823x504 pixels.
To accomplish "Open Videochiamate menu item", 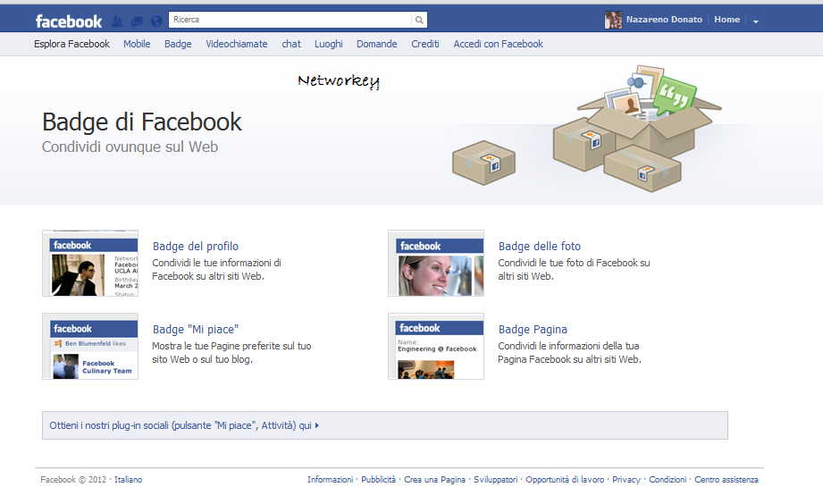I will point(237,44).
